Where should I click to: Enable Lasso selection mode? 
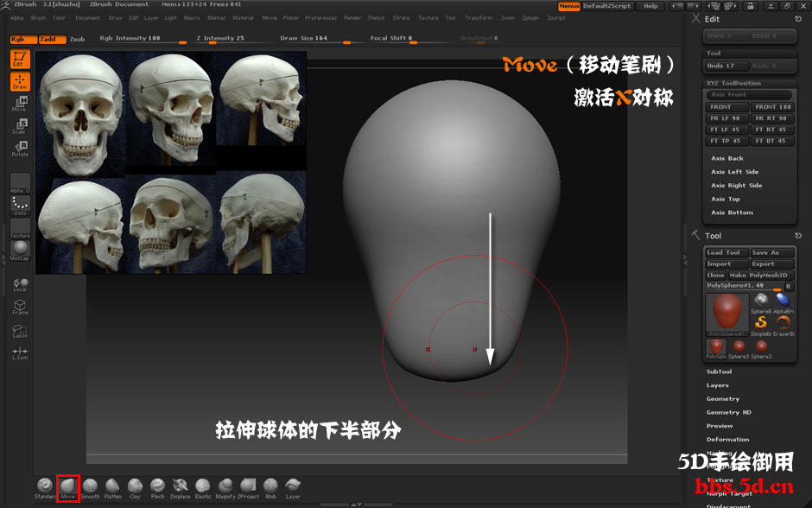coord(20,331)
